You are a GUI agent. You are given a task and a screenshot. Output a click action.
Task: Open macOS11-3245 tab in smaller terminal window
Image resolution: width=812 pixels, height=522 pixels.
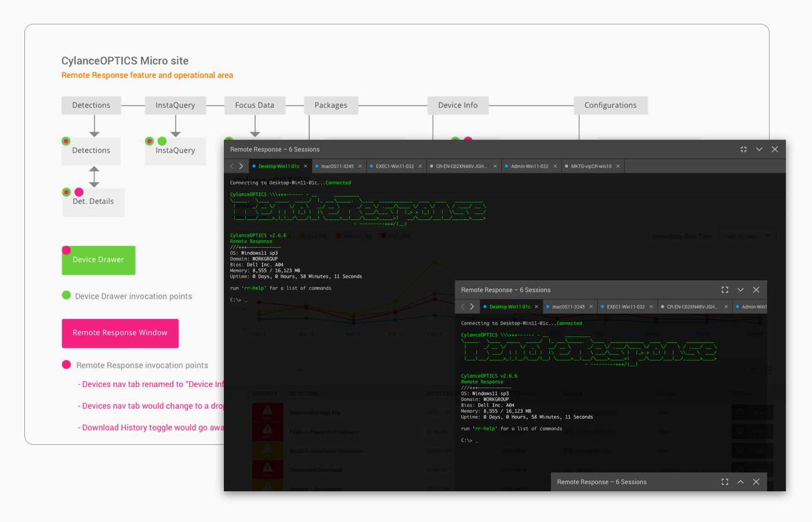pyautogui.click(x=568, y=307)
